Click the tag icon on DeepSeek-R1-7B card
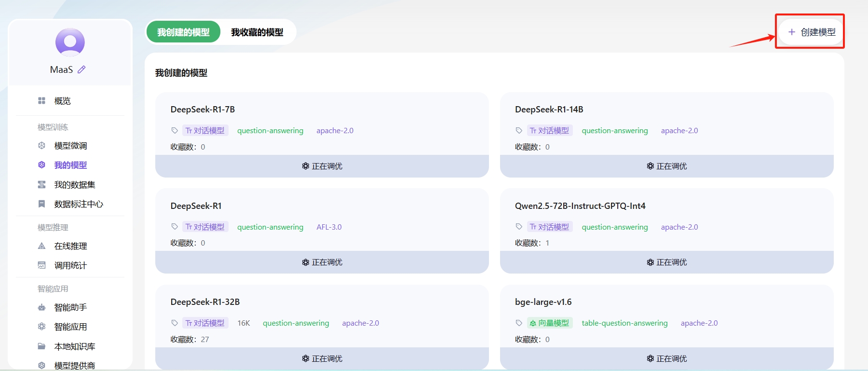 pos(175,130)
